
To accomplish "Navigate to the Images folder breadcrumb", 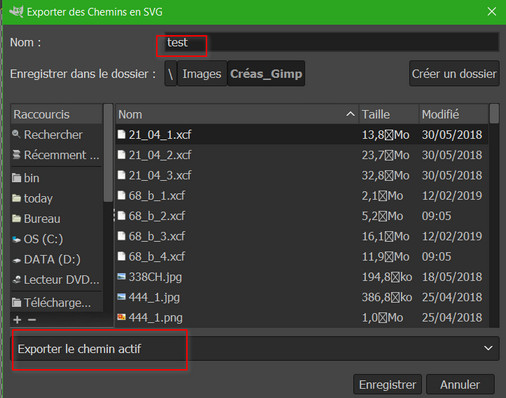I will click(202, 74).
